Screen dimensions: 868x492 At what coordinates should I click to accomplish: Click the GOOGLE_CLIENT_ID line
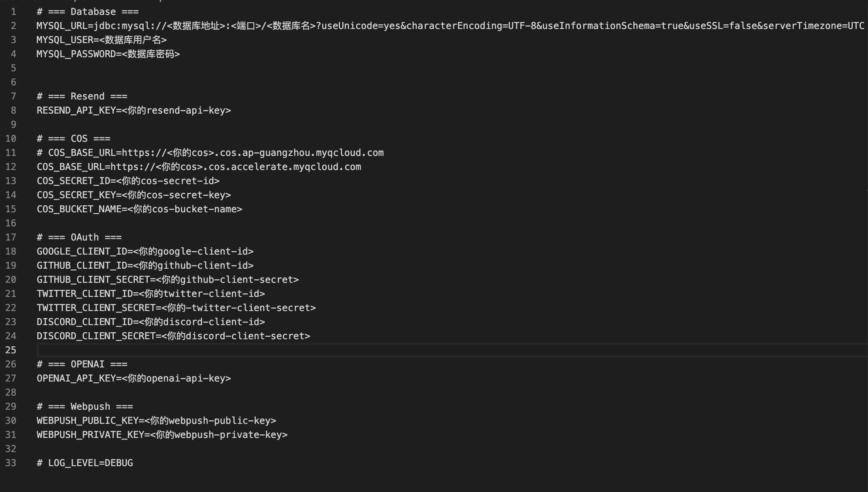point(145,251)
